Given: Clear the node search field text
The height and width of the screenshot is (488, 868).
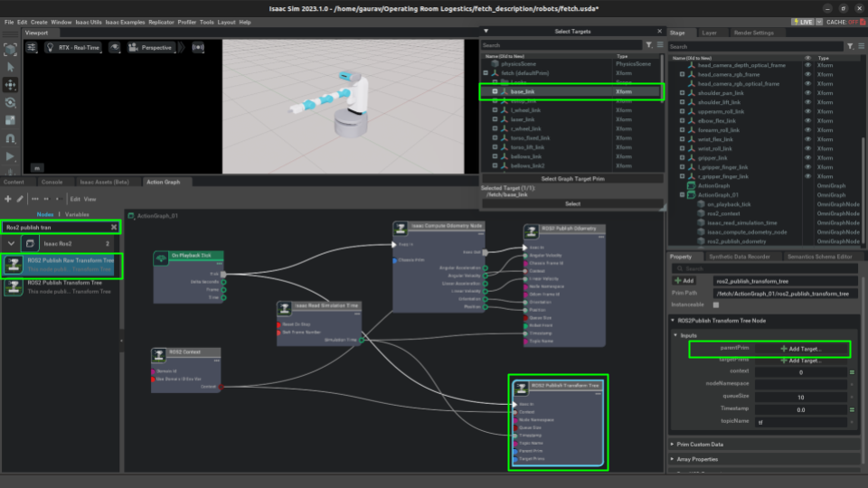Looking at the screenshot, I should [x=114, y=228].
